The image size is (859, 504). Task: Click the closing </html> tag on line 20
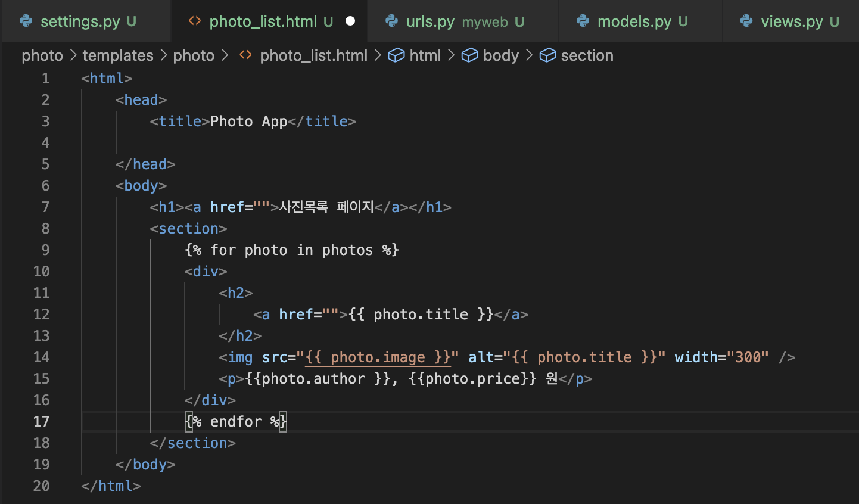click(111, 486)
